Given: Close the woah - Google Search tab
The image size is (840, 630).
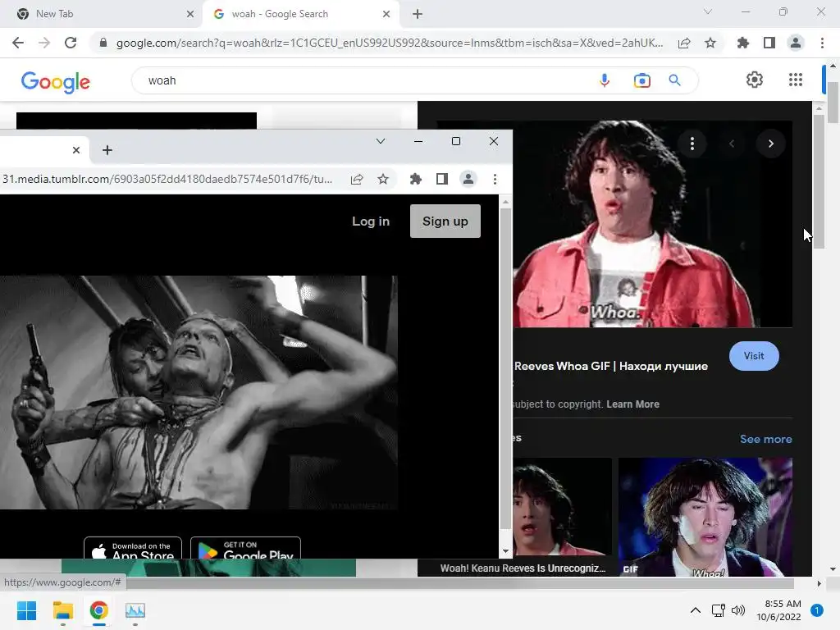Looking at the screenshot, I should pyautogui.click(x=386, y=14).
